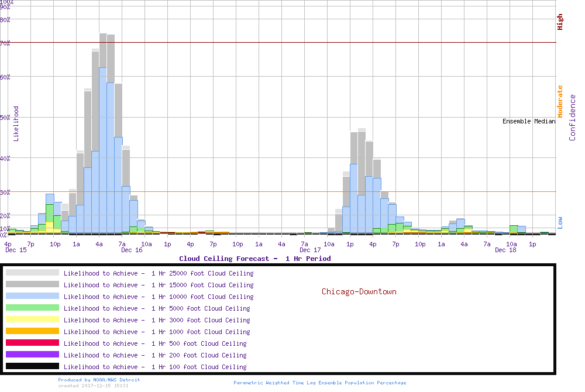
Task: Click the Ensemble Median label
Action: [528, 122]
